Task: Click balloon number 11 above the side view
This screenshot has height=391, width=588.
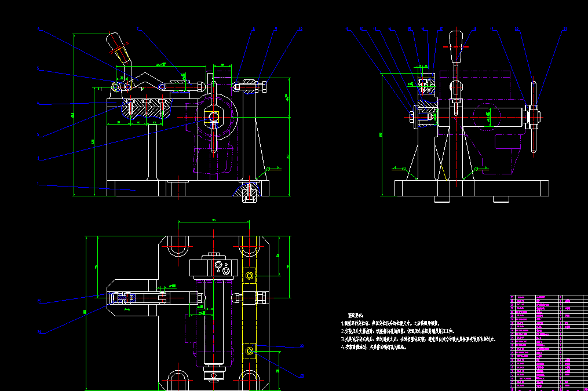Action: [346, 29]
